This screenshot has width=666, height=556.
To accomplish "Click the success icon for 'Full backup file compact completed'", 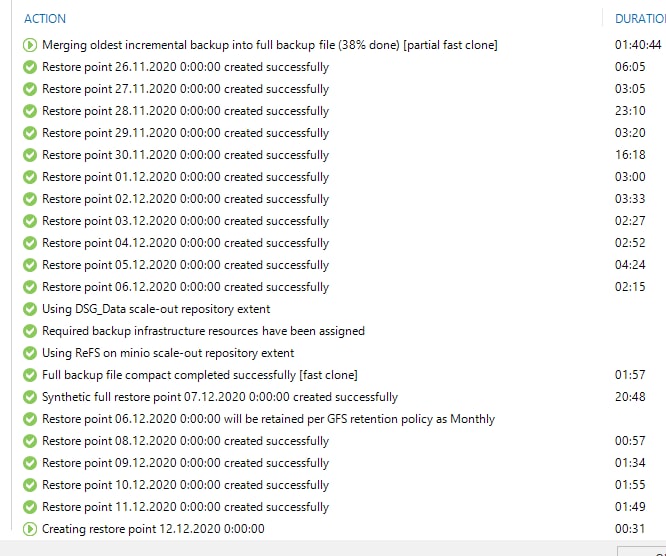I will (x=30, y=375).
